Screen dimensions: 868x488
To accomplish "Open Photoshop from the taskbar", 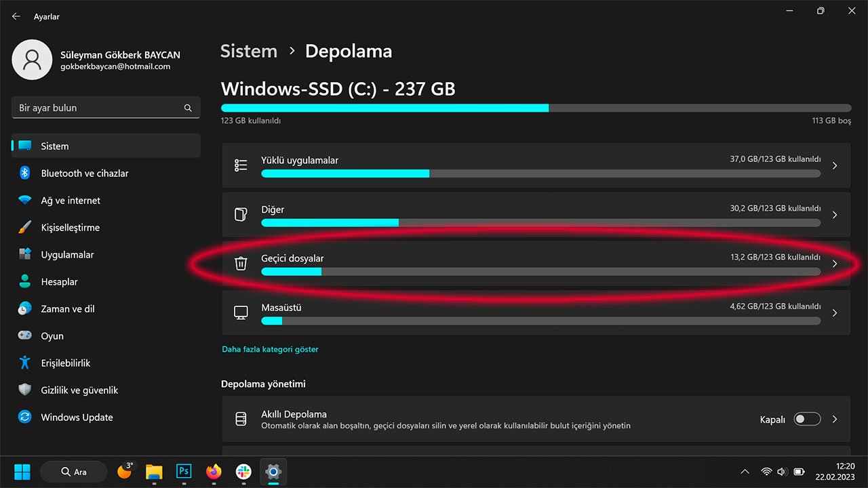I will 184,471.
